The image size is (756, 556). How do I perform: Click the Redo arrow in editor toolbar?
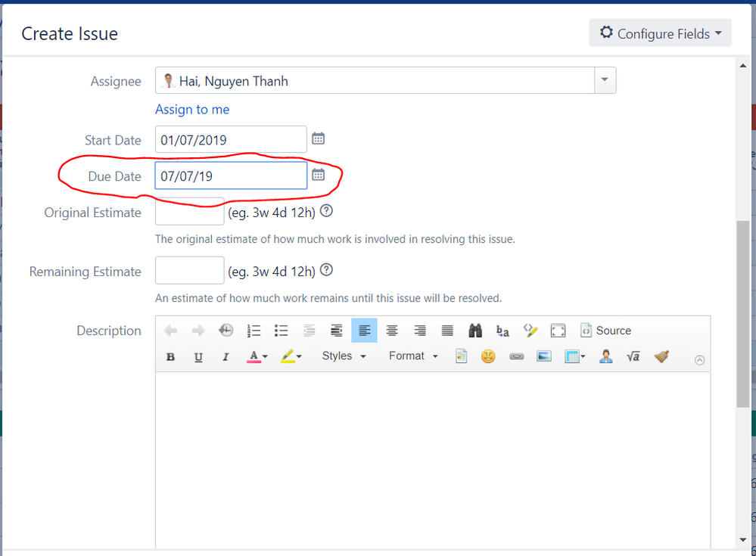click(x=198, y=331)
